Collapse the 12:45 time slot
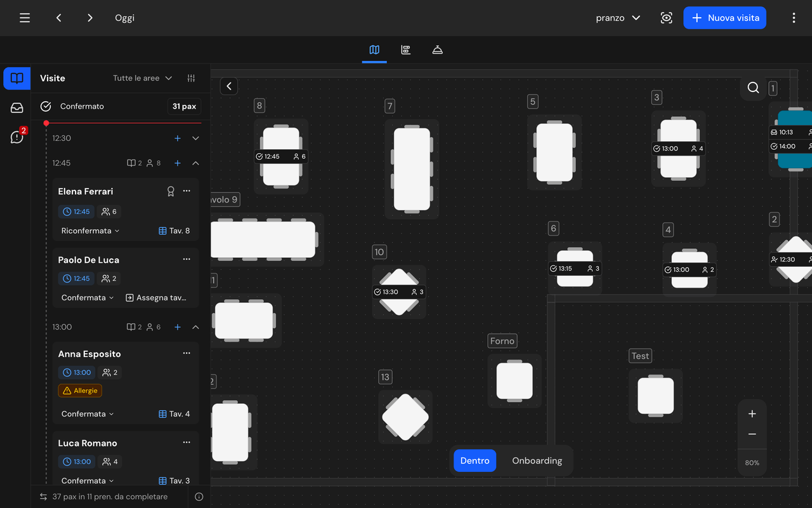The image size is (812, 508). pos(195,163)
